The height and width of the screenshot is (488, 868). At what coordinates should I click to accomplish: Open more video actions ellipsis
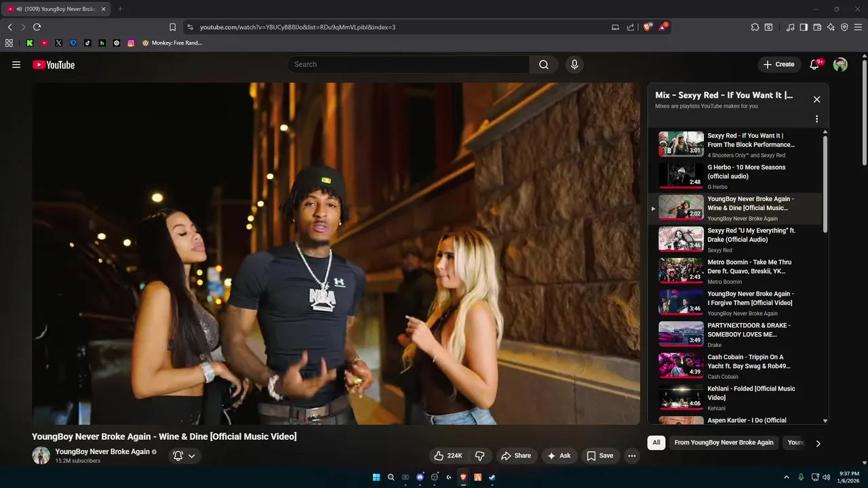[632, 455]
